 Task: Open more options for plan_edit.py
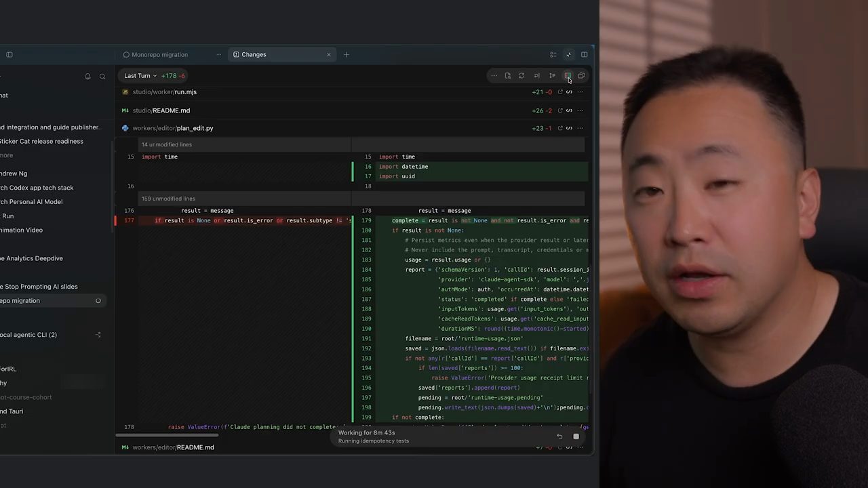point(580,128)
